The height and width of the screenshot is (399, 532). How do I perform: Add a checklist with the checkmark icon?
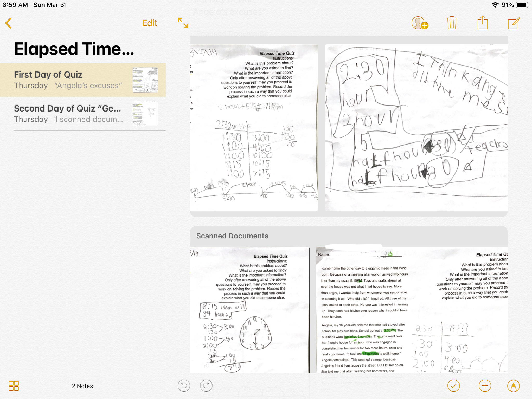[453, 385]
